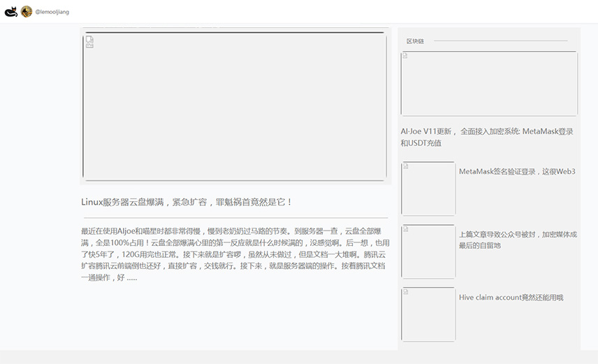Click the black cat site logo
This screenshot has height=364, width=598.
(x=10, y=12)
